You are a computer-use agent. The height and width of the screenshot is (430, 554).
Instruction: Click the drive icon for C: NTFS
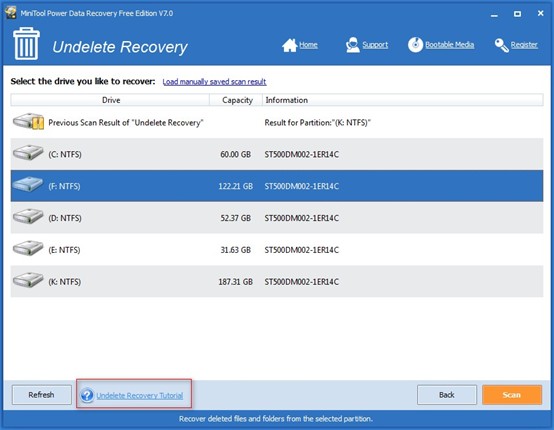[28, 153]
